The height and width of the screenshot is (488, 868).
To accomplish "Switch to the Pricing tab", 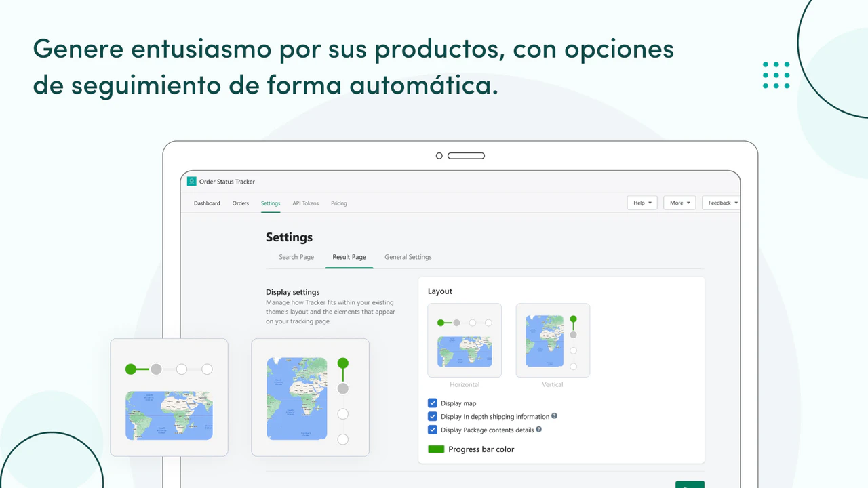I will [339, 203].
